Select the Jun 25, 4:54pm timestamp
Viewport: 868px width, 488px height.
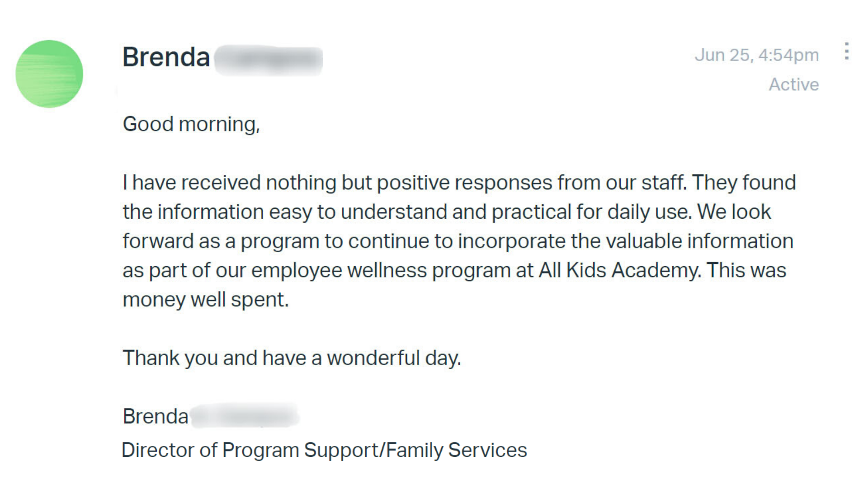[x=757, y=55]
